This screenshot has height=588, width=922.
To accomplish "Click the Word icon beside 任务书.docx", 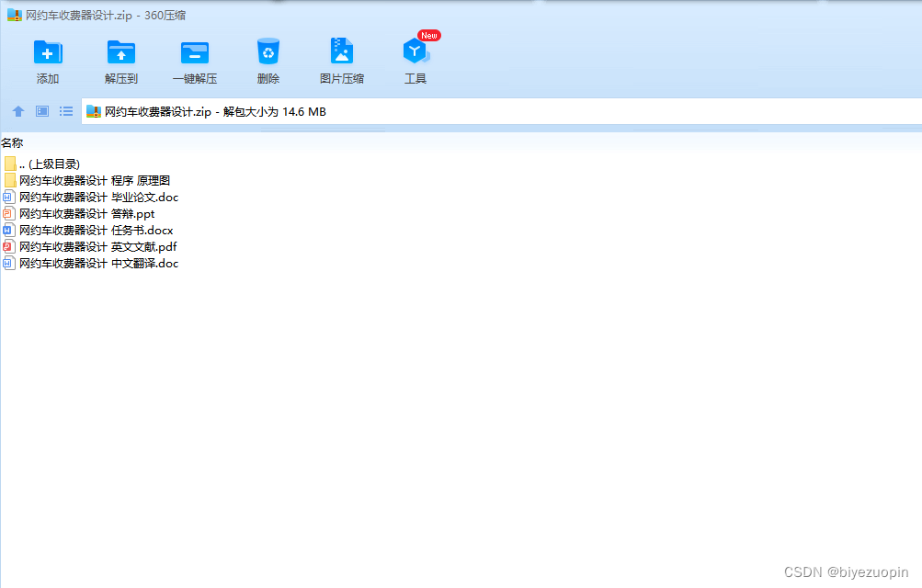I will [x=8, y=230].
